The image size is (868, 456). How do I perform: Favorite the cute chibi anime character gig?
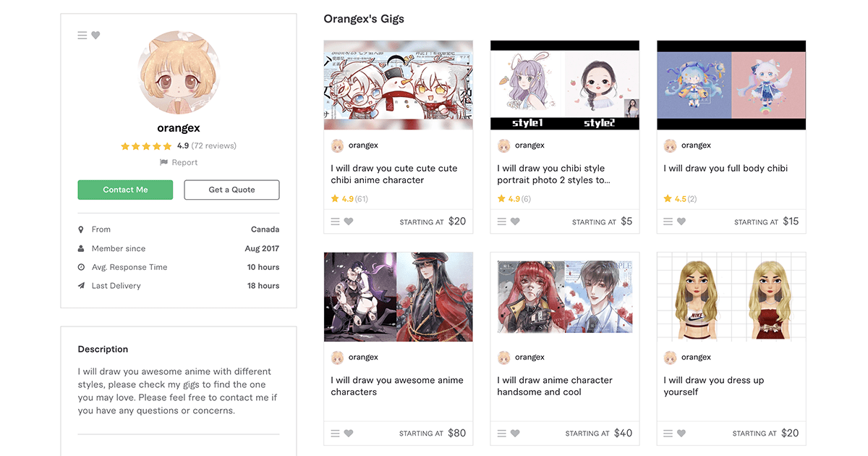(349, 221)
